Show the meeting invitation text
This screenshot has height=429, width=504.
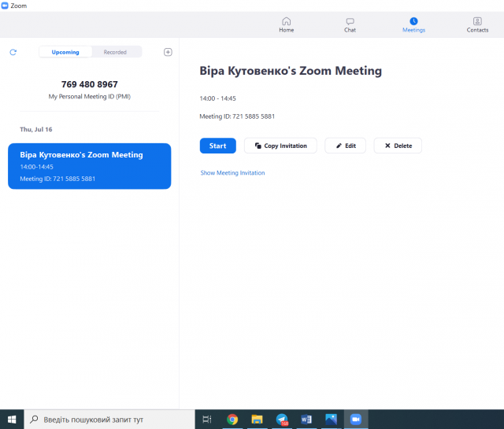click(x=232, y=172)
